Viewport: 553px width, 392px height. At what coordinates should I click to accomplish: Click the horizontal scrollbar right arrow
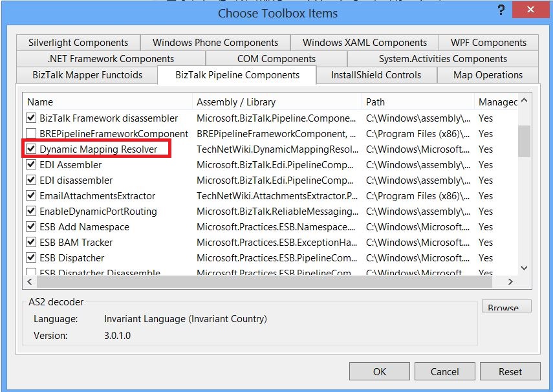click(x=510, y=281)
